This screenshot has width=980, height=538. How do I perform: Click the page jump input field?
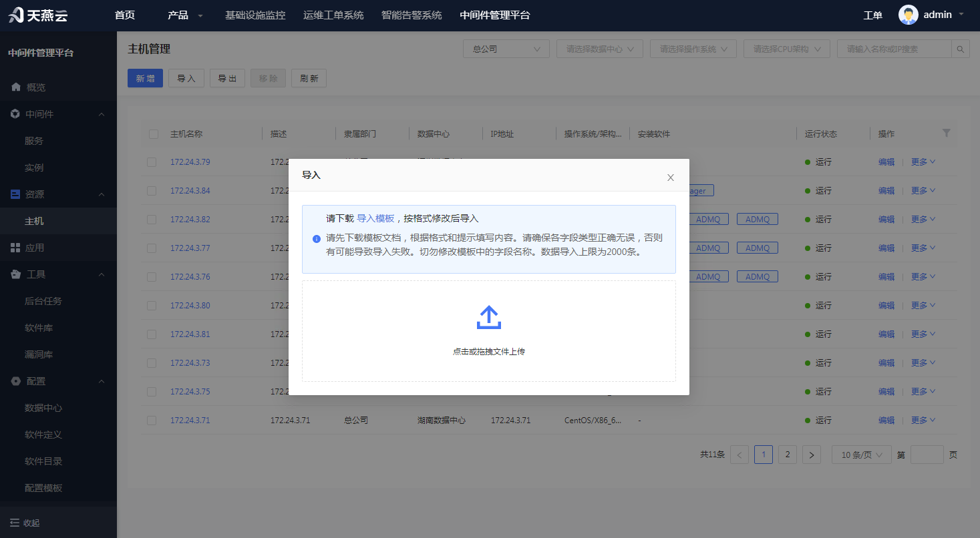pyautogui.click(x=927, y=455)
